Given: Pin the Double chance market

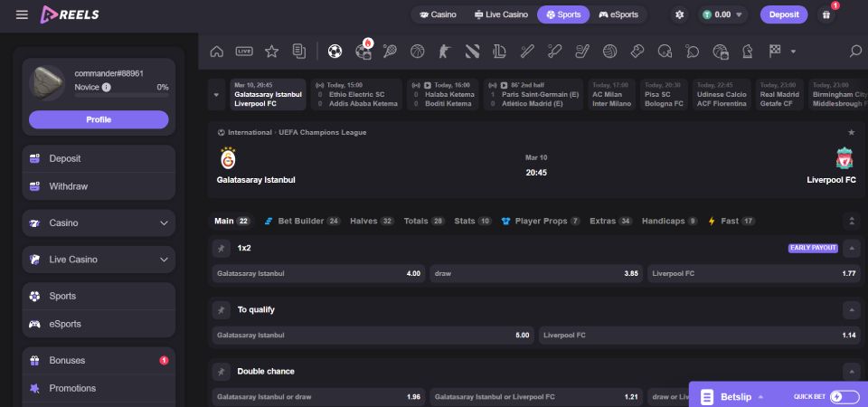Looking at the screenshot, I should (x=221, y=372).
